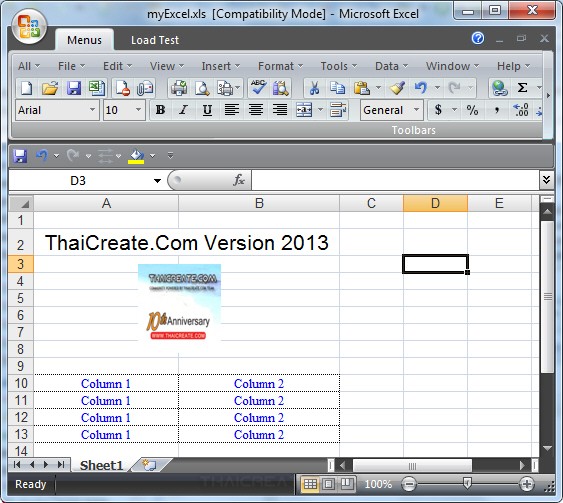Image resolution: width=563 pixels, height=503 pixels.
Task: Expand the Name Box dropdown arrow
Action: point(157,181)
